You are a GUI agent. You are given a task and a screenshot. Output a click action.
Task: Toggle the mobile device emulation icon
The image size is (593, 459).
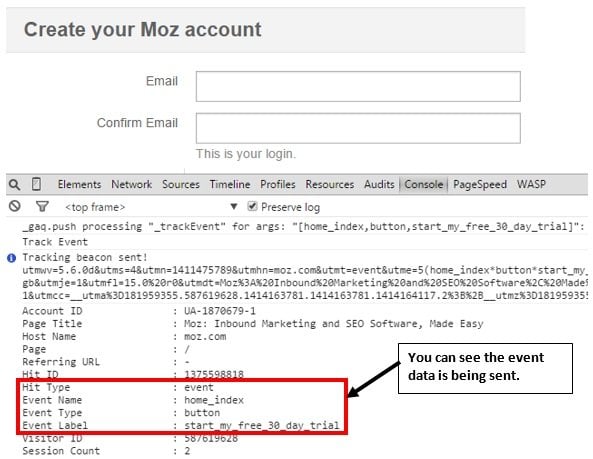pos(36,184)
